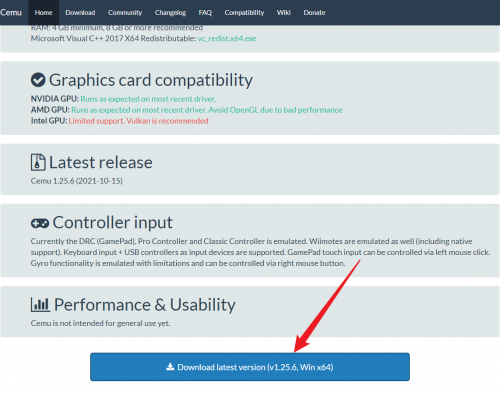
Task: Select Compatibility in the navbar
Action: point(244,13)
